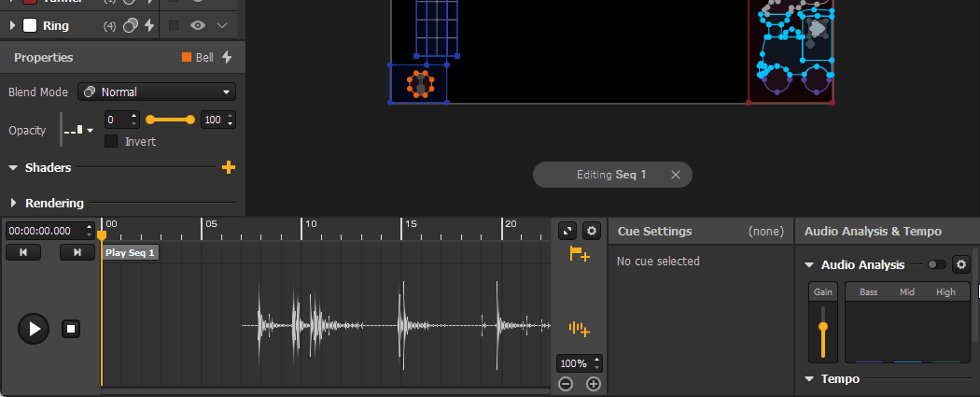Click the play triangle shape in the canvas

click(818, 29)
